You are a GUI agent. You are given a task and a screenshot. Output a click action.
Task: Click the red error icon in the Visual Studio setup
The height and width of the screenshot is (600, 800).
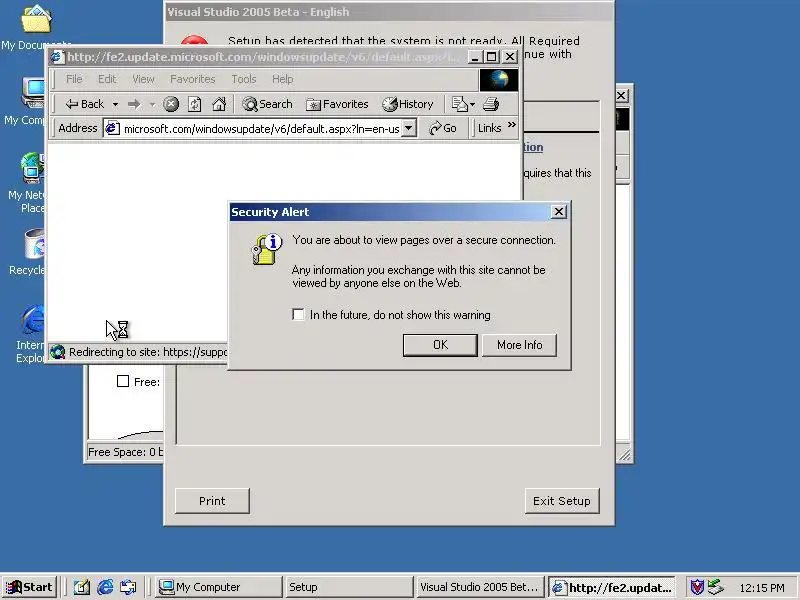[194, 40]
